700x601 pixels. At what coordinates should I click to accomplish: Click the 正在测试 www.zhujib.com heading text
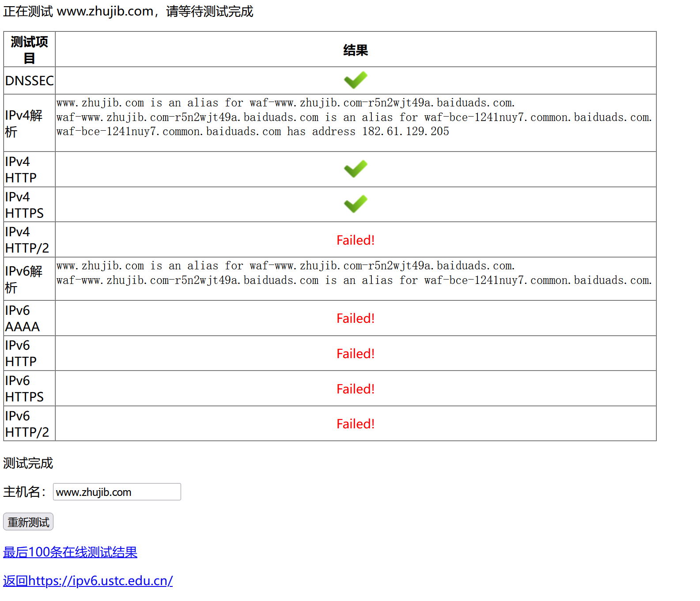[x=128, y=11]
